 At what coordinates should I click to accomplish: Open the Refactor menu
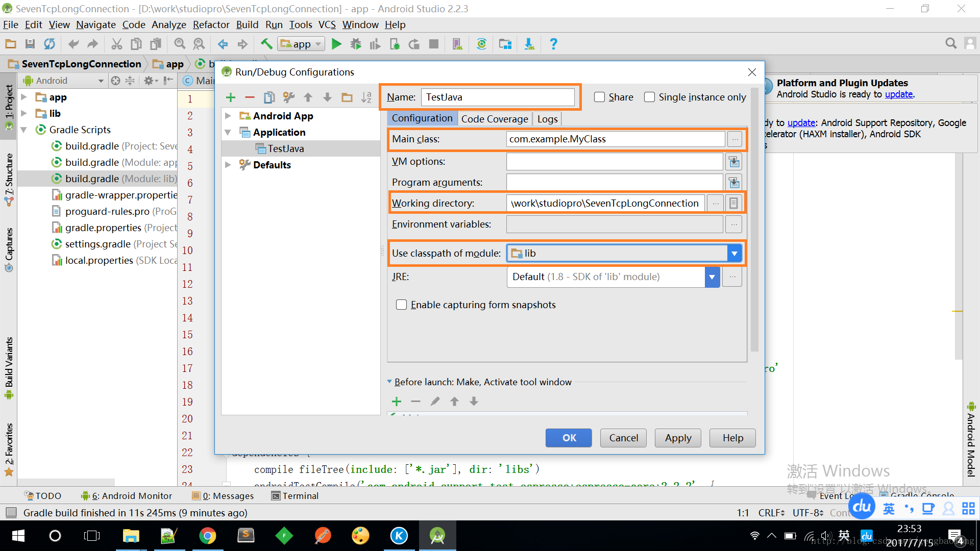[211, 24]
